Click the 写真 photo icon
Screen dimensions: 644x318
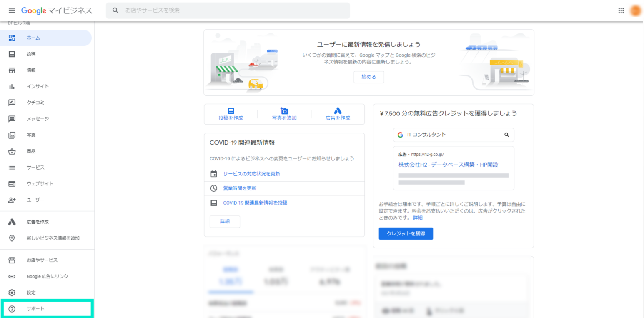[12, 135]
